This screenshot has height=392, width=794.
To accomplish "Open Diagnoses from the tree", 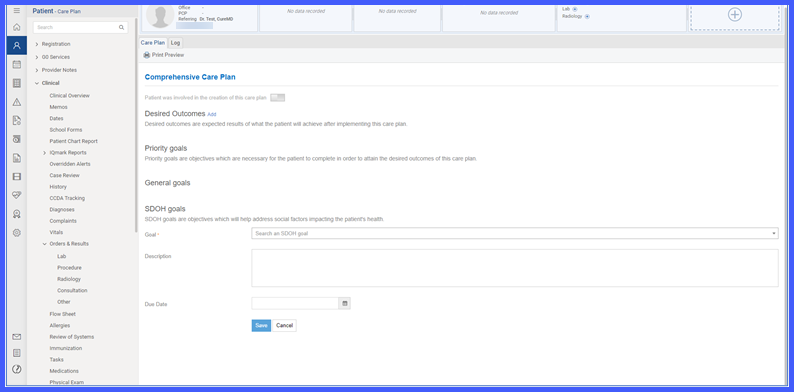I will tap(62, 210).
